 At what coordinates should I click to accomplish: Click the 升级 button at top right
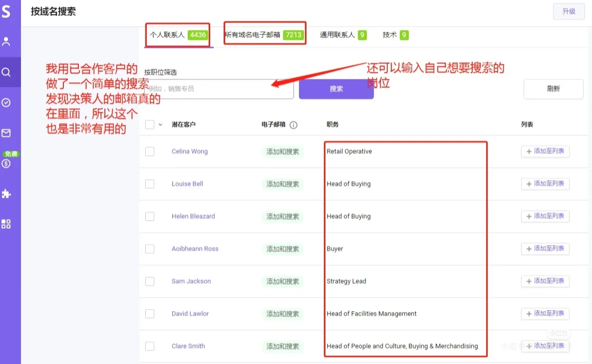click(569, 11)
